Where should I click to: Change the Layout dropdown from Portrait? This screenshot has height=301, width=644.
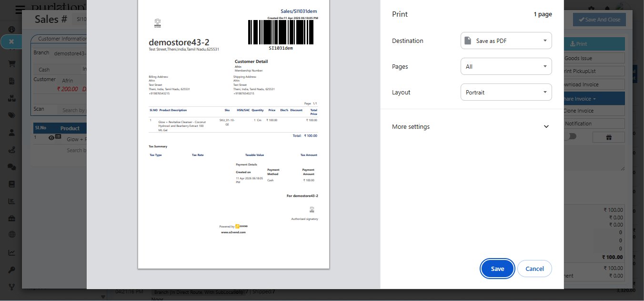click(506, 92)
